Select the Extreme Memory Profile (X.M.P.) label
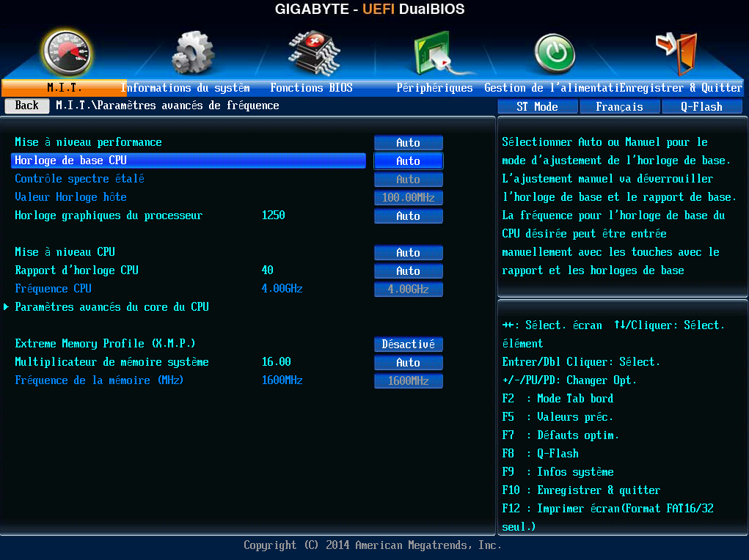 [105, 344]
